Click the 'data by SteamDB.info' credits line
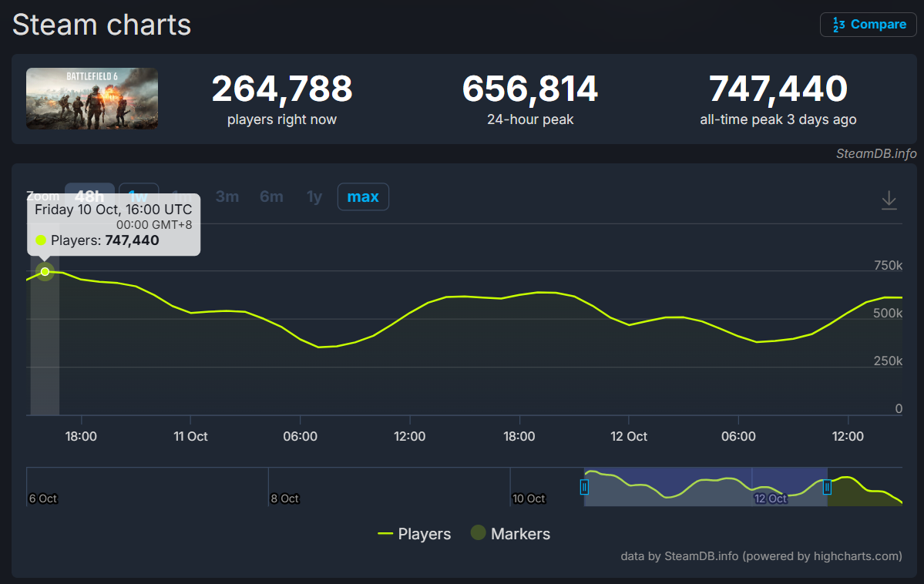Image resolution: width=924 pixels, height=584 pixels. pos(761,556)
